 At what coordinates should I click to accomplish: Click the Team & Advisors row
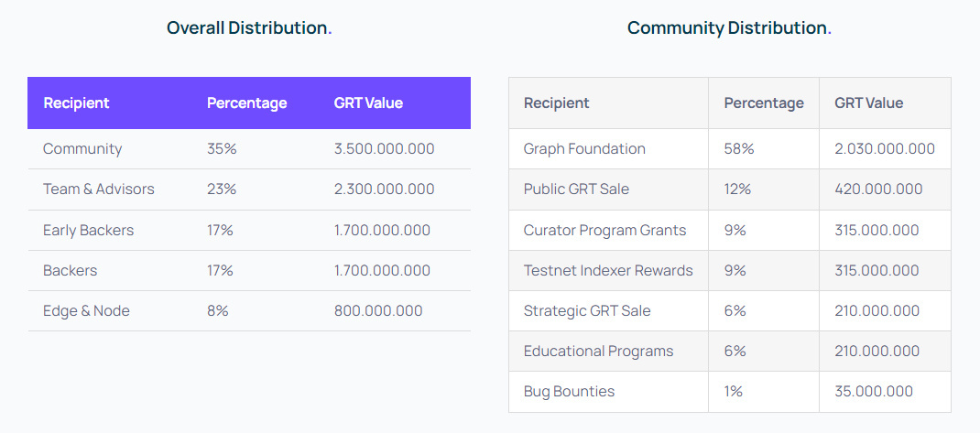tap(249, 189)
